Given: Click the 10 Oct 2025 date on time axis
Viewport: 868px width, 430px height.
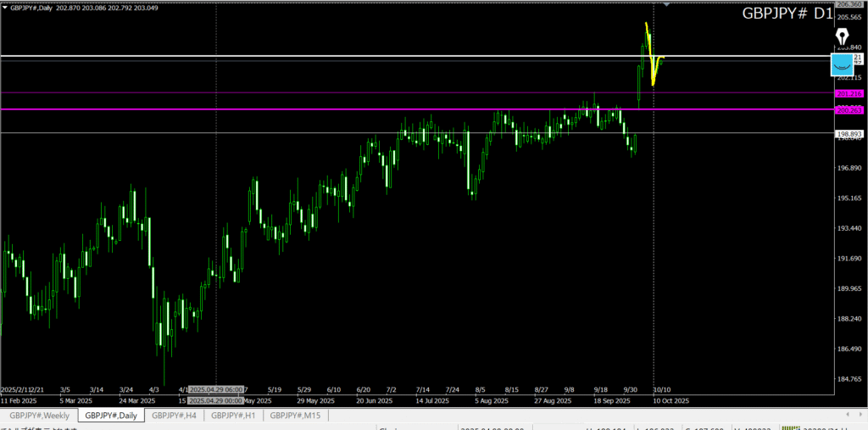Looking at the screenshot, I should pyautogui.click(x=670, y=399).
